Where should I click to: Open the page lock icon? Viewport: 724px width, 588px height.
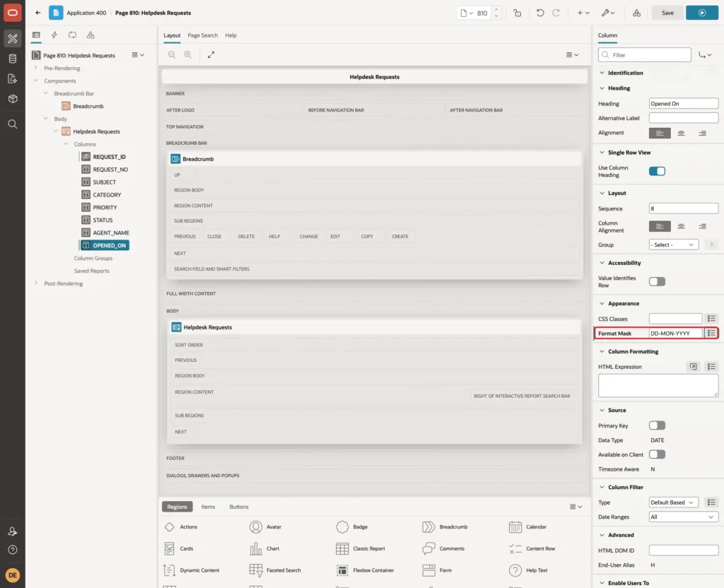click(517, 13)
